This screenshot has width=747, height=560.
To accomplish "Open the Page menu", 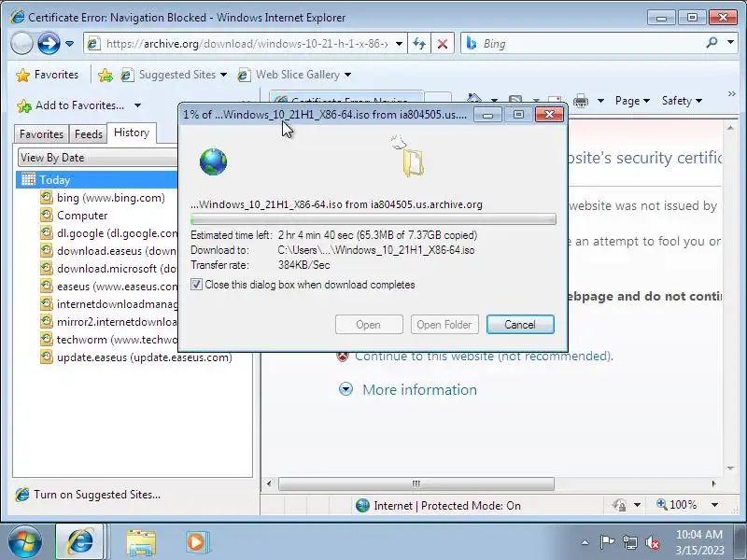I will coord(632,101).
